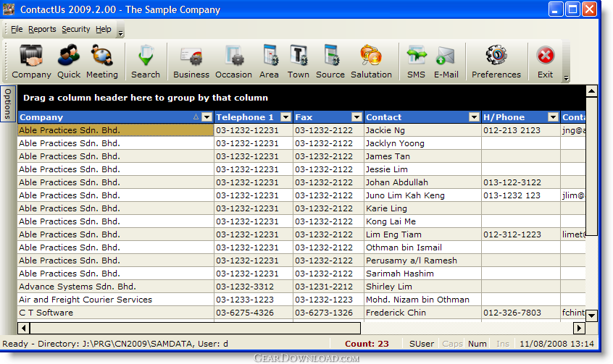Open the Business setup icon
This screenshot has height=364, width=613.
[x=191, y=62]
